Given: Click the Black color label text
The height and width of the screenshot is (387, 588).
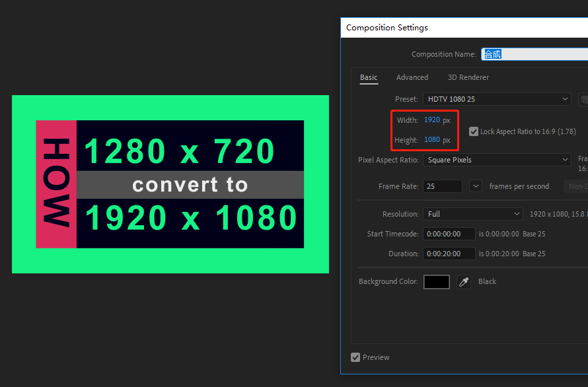Looking at the screenshot, I should click(x=487, y=281).
